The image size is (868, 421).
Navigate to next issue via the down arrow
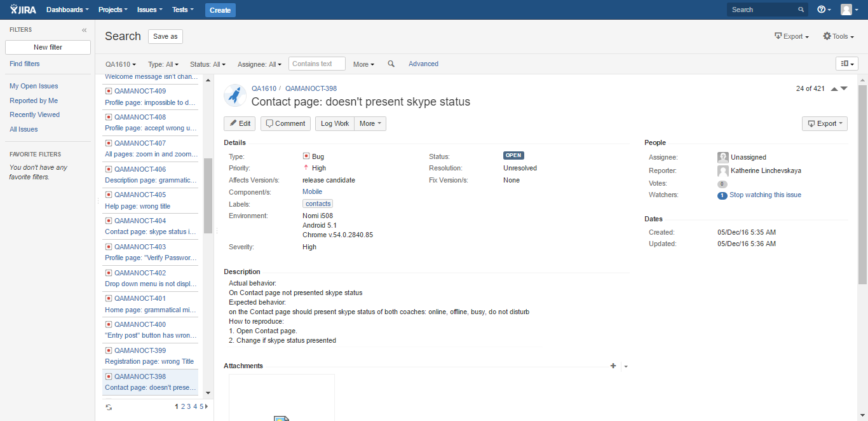point(844,89)
